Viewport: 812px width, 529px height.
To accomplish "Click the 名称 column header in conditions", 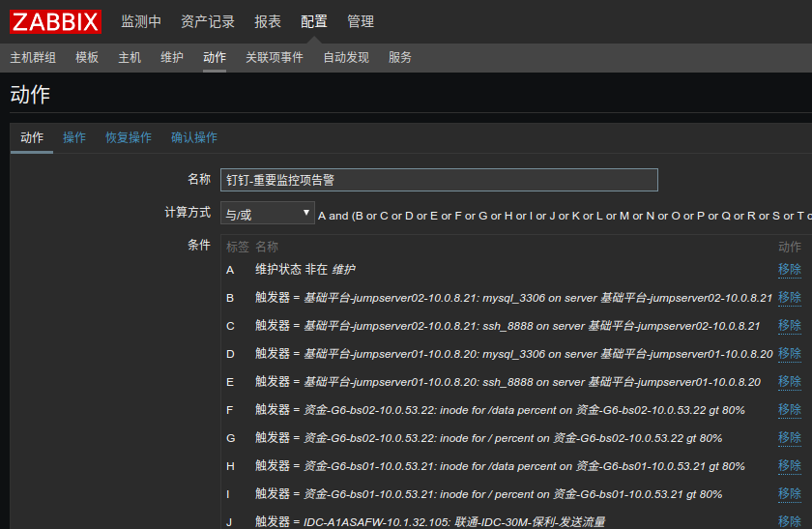I will [267, 248].
